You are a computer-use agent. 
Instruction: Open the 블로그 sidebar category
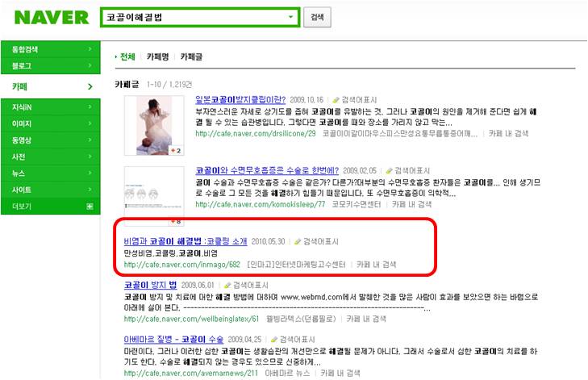[x=51, y=66]
